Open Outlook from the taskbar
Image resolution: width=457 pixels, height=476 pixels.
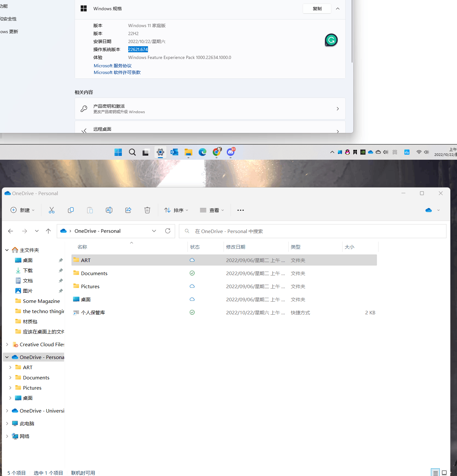point(174,152)
